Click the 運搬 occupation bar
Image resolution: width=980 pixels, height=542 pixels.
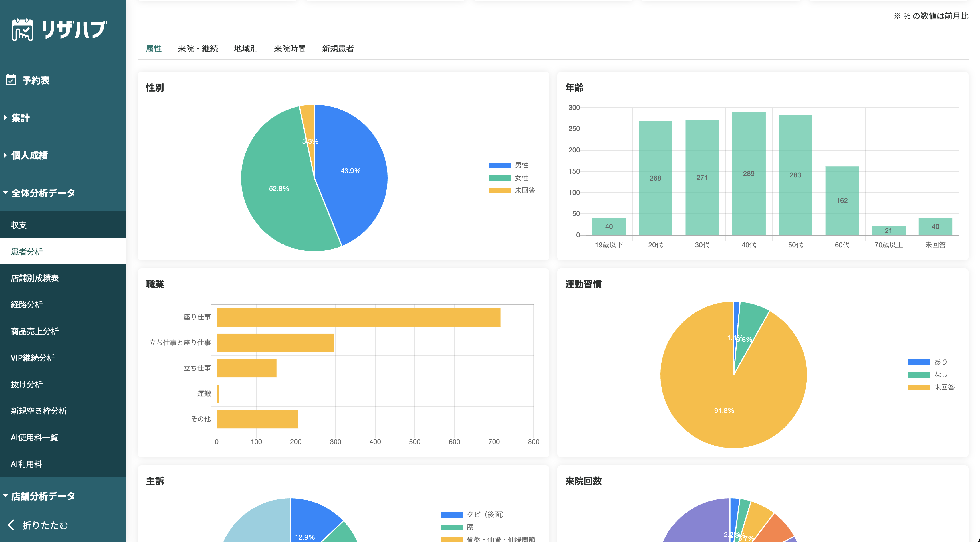[x=218, y=393]
